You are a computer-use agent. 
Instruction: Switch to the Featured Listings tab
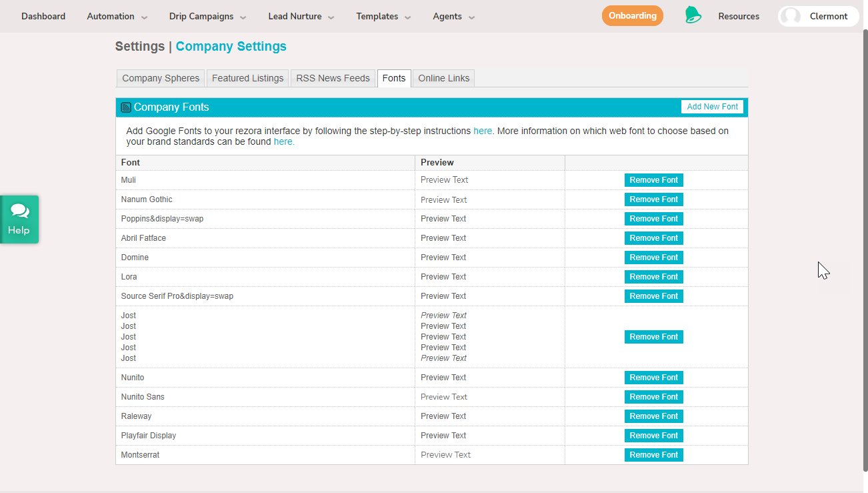[x=248, y=78]
